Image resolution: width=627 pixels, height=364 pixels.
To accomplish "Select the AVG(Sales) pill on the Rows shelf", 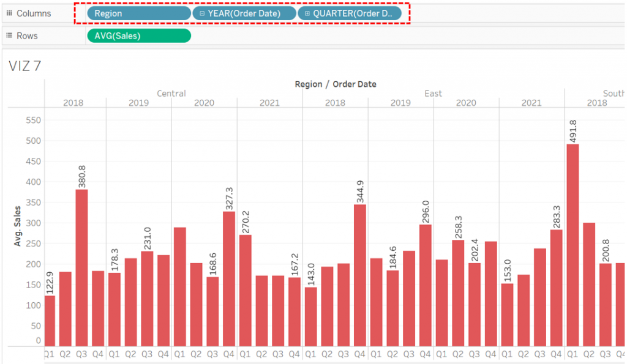I will point(138,35).
